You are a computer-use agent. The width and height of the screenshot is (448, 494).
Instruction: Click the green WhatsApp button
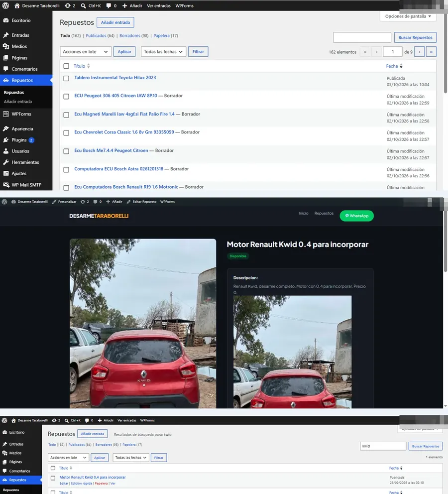pyautogui.click(x=356, y=216)
